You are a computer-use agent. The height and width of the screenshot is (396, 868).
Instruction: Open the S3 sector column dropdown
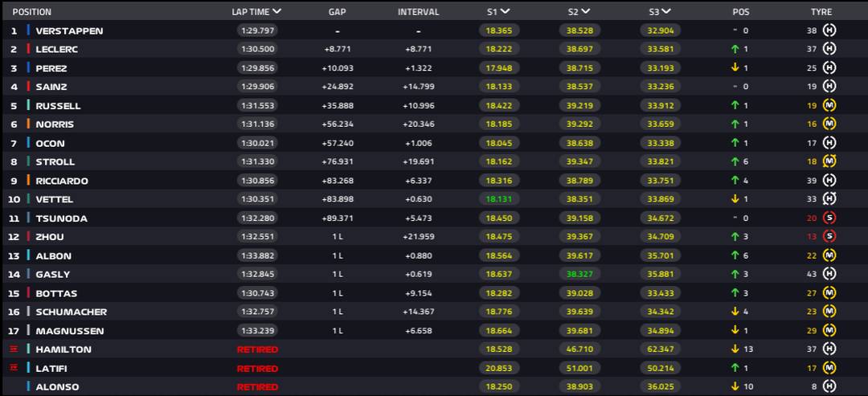point(666,11)
